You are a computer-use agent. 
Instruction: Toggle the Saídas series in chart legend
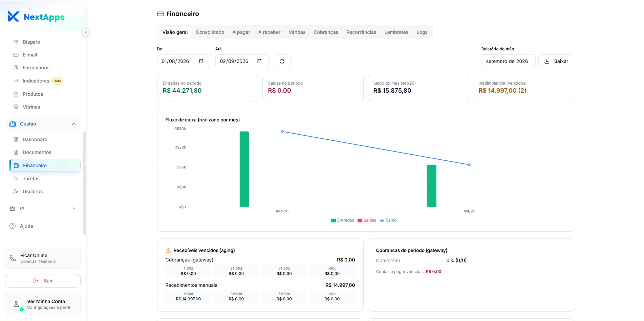367,220
